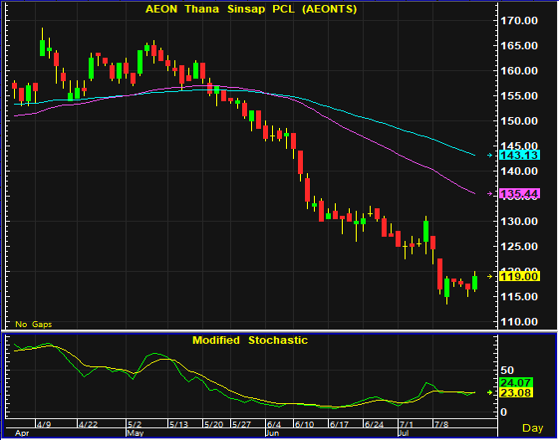Select the 6/10 date marker
559x440 pixels.
click(x=304, y=424)
